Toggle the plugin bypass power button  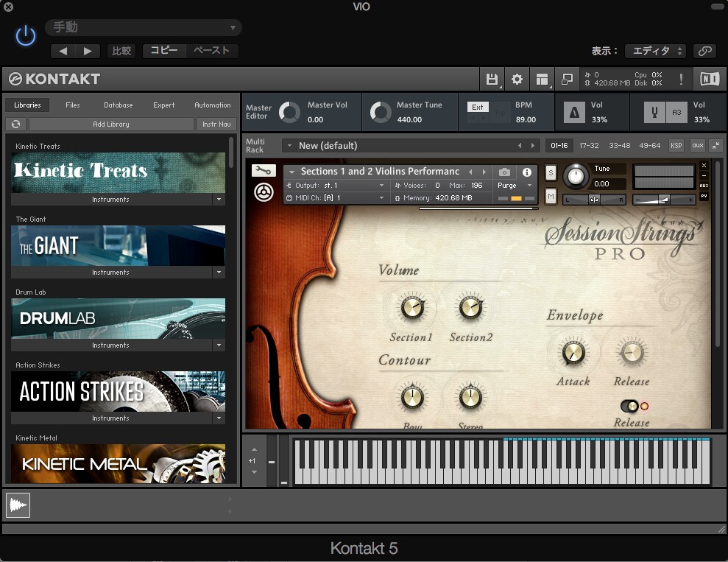tap(26, 36)
